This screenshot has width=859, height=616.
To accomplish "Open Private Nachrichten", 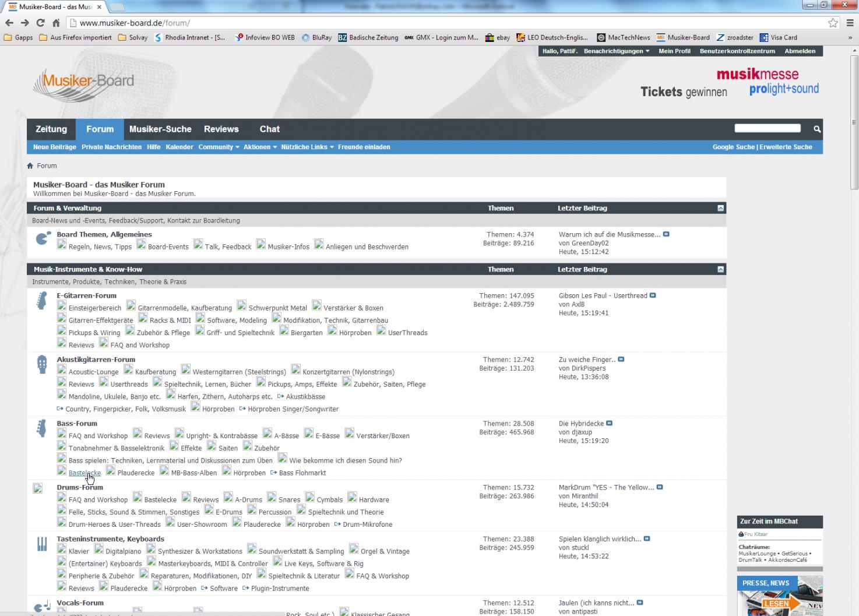I will click(x=111, y=147).
